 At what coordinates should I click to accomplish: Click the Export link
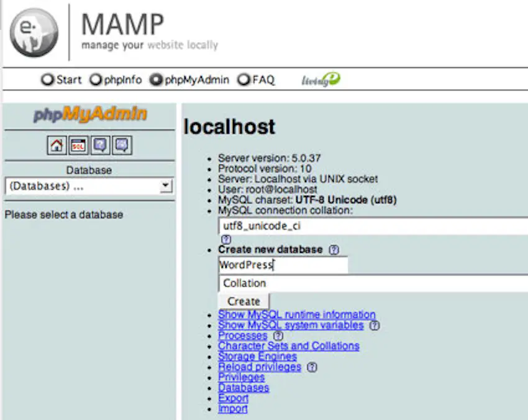(233, 398)
